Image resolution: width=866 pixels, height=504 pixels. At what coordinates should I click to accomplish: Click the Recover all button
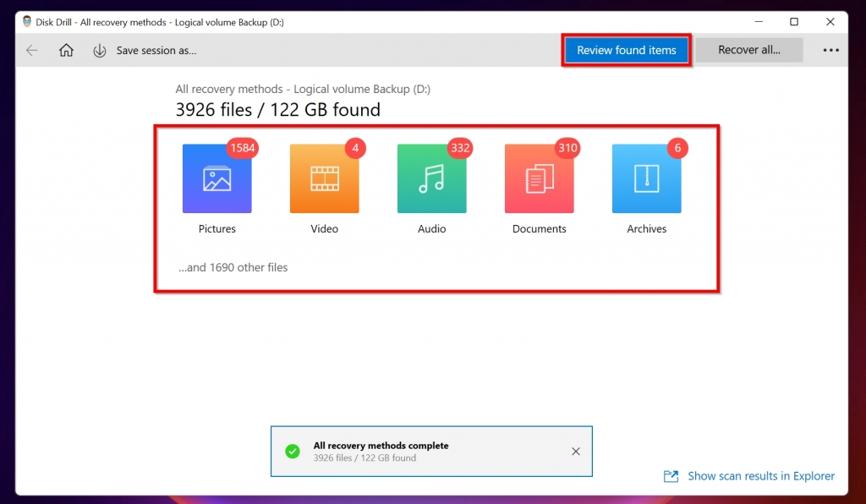coord(749,50)
